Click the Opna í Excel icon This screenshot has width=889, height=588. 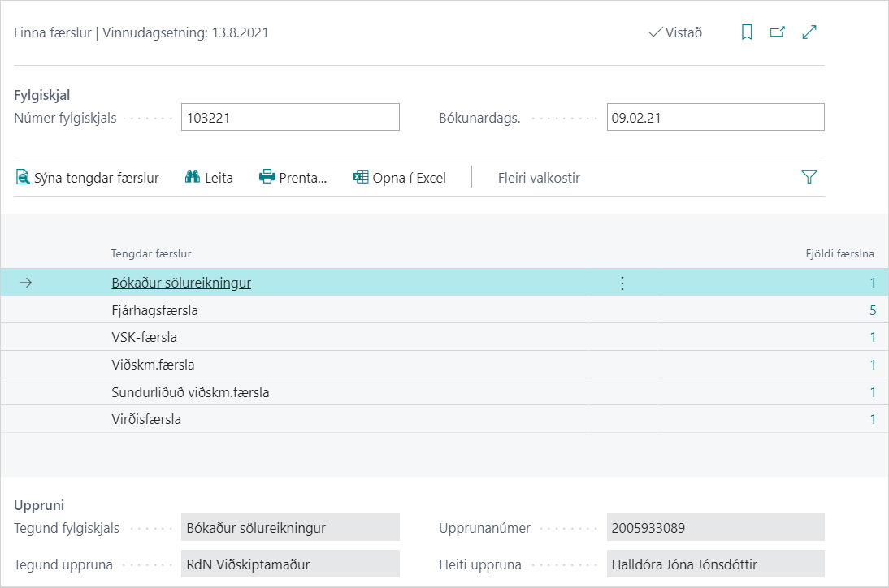click(x=361, y=177)
